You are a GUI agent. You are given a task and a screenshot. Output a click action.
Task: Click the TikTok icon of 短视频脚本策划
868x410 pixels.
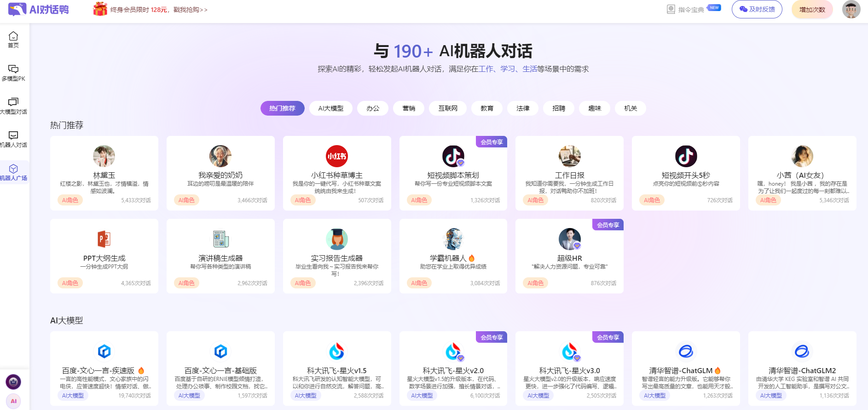(x=453, y=156)
